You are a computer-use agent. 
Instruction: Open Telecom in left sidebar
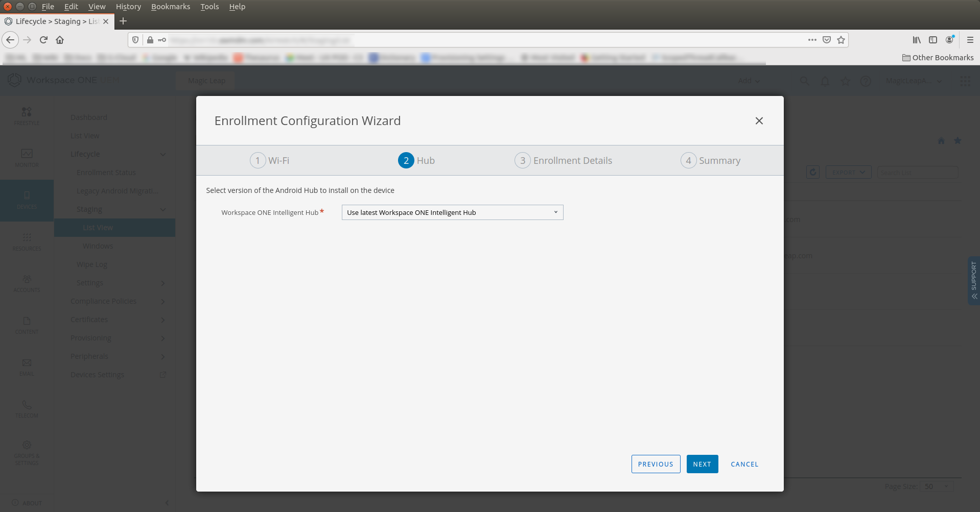point(27,409)
